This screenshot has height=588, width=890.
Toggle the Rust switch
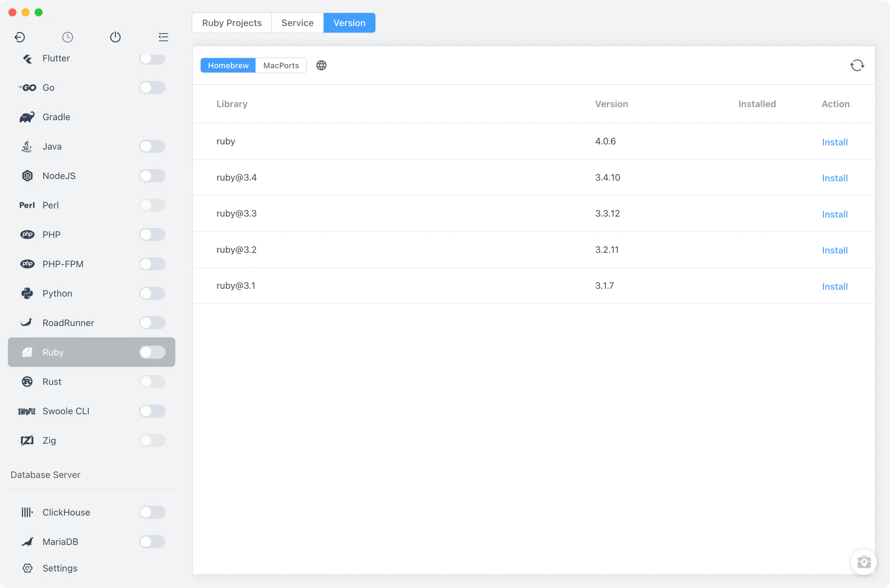tap(152, 382)
